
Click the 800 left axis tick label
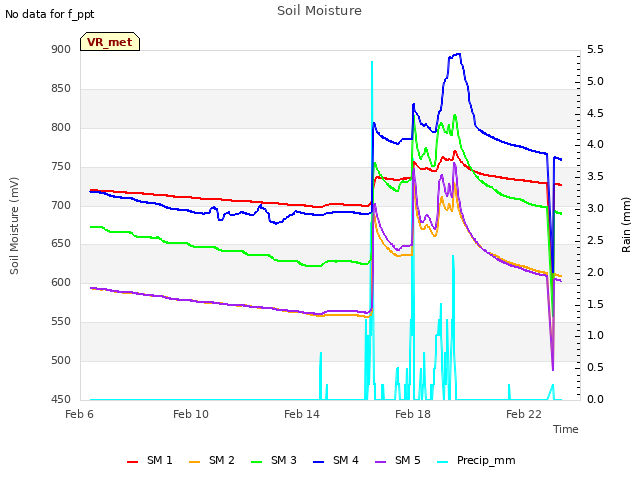[61, 128]
